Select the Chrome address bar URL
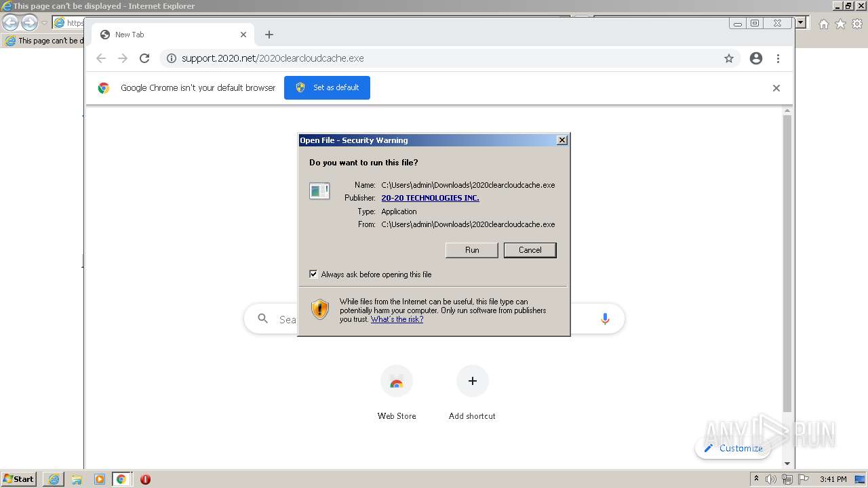This screenshot has height=488, width=868. tap(273, 58)
